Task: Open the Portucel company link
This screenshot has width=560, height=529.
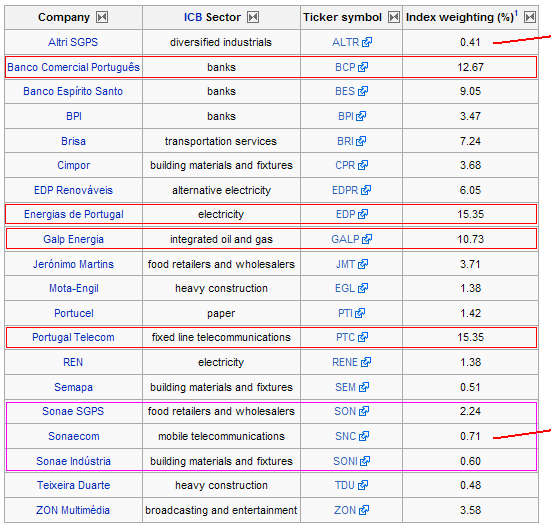Action: [74, 313]
